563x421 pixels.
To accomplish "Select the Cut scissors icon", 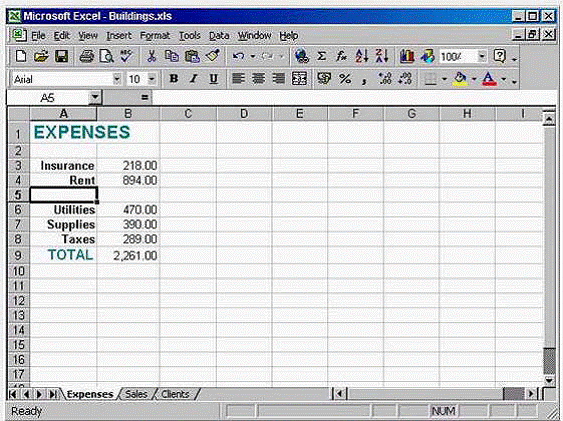I will pyautogui.click(x=152, y=56).
